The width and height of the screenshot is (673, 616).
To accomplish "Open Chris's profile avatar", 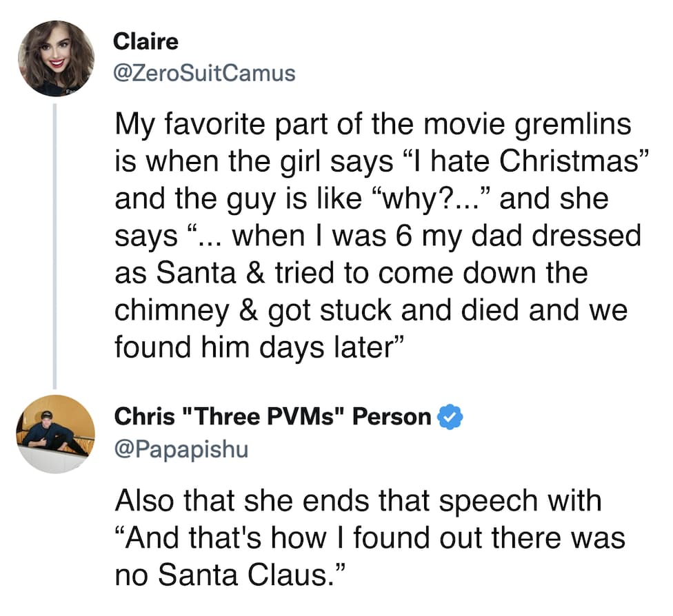I will tap(56, 434).
